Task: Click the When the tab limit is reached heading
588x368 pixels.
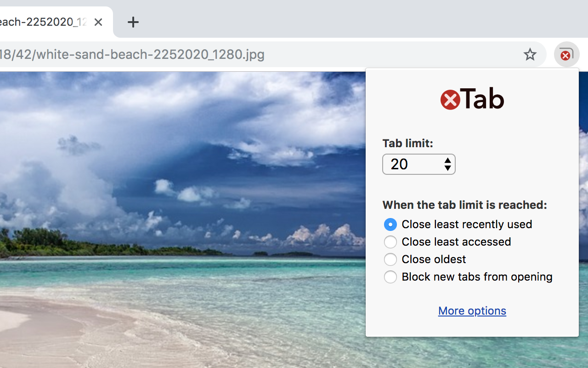Action: (464, 205)
